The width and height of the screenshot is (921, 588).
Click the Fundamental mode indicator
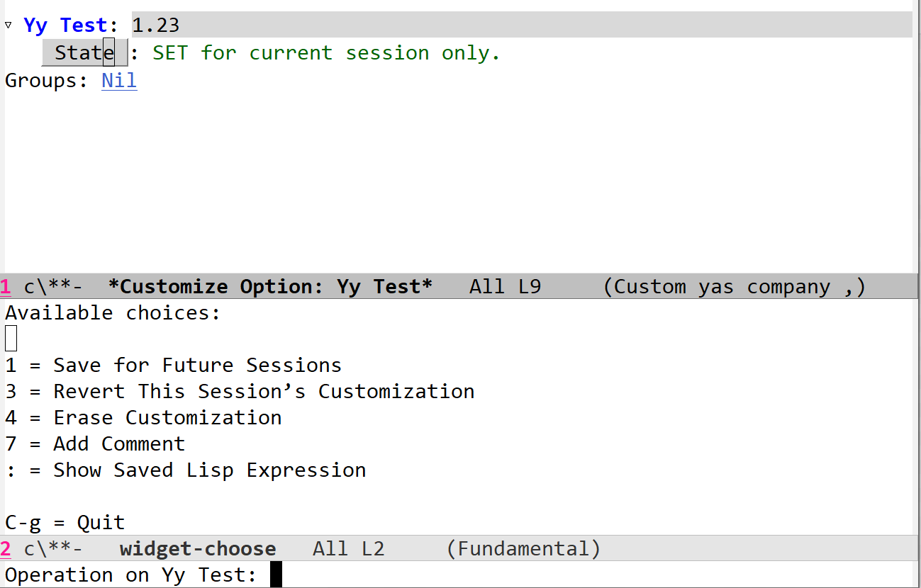click(x=523, y=549)
